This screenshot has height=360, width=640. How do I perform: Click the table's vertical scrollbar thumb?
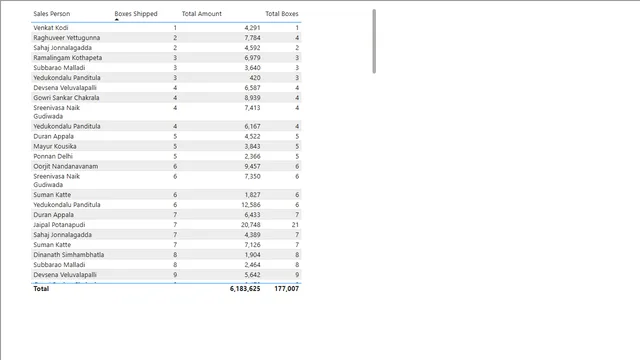374,41
